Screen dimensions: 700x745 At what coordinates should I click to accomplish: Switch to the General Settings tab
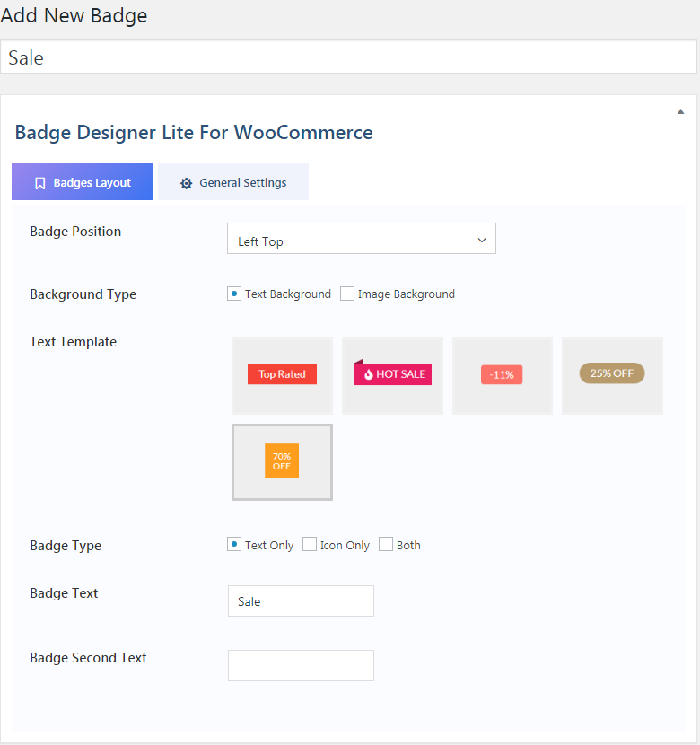pyautogui.click(x=233, y=182)
